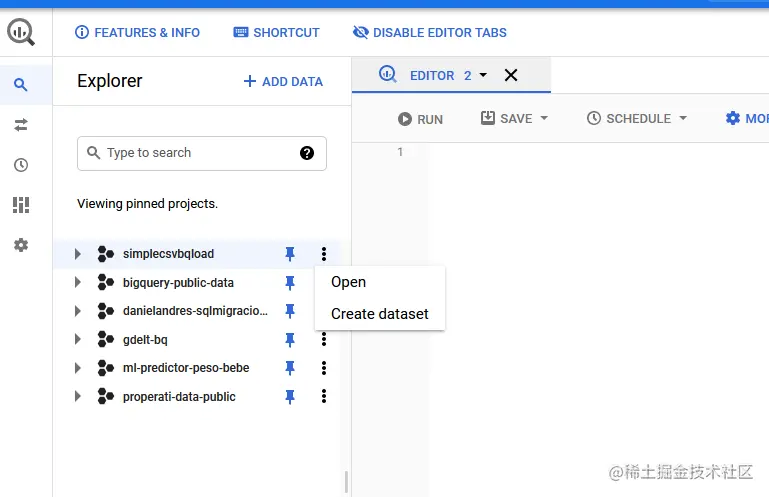Screen dimensions: 769x497
Task: Expand the simplecsvbqload project tree
Action: (78, 254)
